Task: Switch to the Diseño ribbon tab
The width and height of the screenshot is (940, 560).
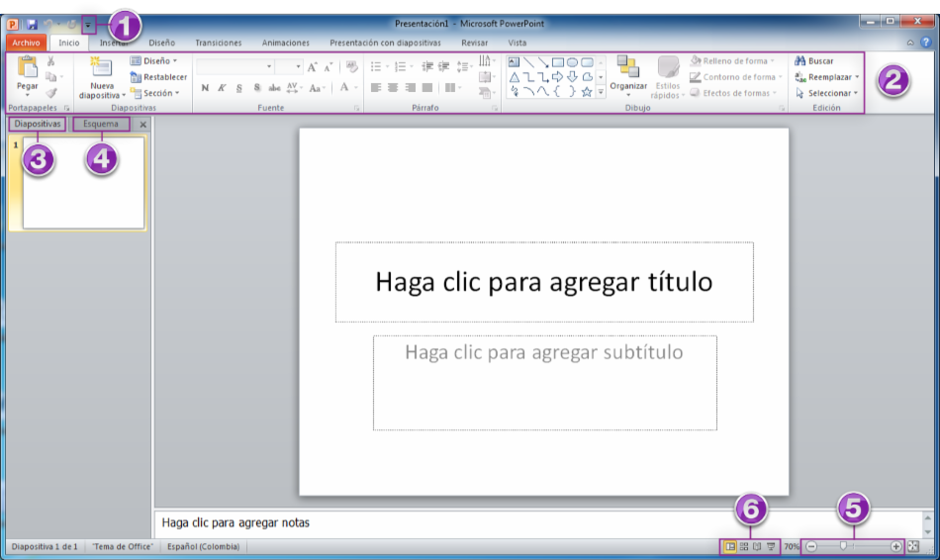Action: click(x=162, y=43)
